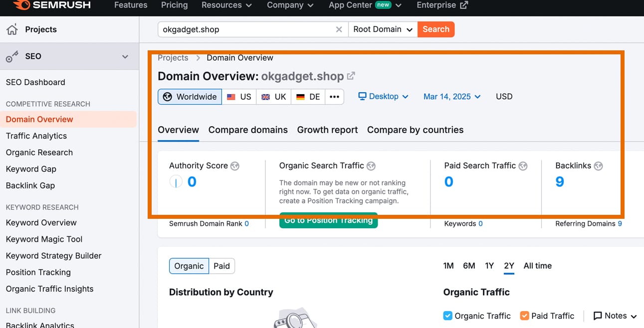Open Traffic Analytics in the sidebar
Screen dimensions: 644x328
click(36, 136)
